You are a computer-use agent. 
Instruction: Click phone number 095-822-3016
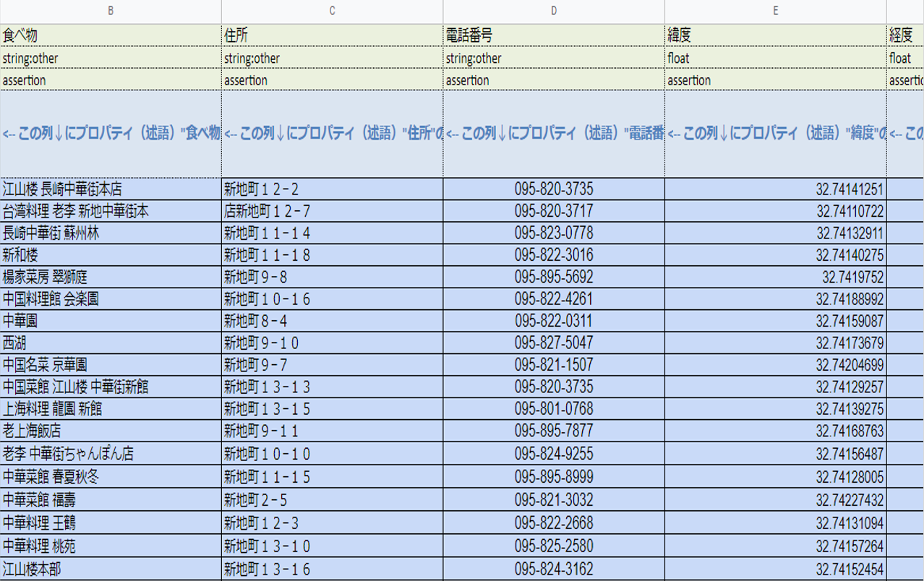pos(554,255)
